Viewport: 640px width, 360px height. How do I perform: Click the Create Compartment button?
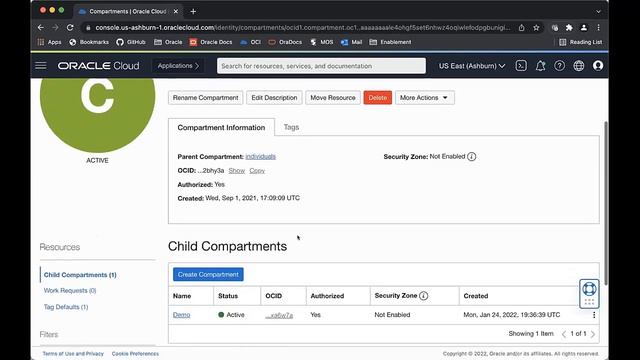click(208, 274)
